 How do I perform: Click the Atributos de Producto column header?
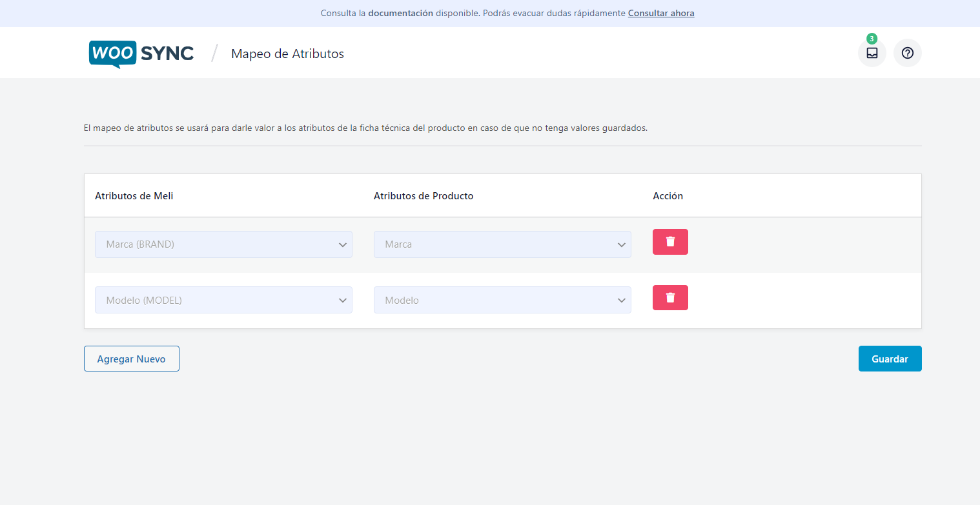[x=424, y=196]
